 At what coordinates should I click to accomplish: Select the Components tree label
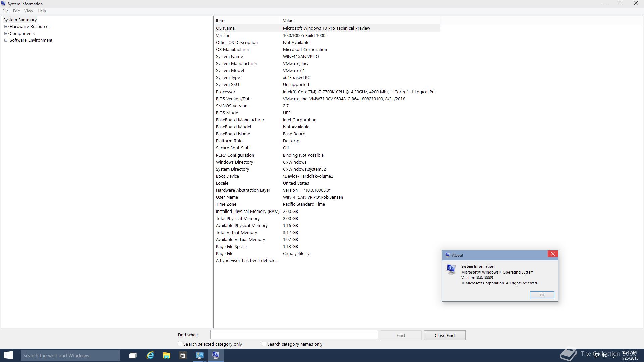(x=22, y=33)
